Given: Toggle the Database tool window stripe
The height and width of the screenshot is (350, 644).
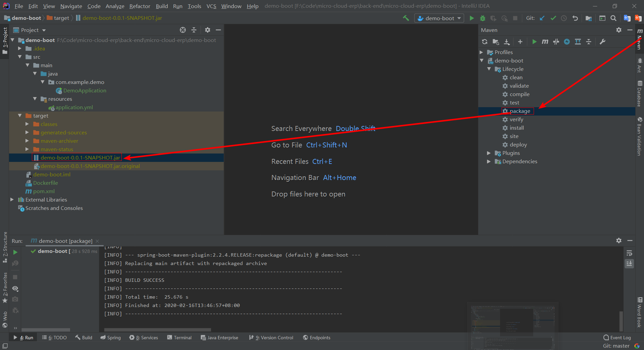Looking at the screenshot, I should [640, 93].
